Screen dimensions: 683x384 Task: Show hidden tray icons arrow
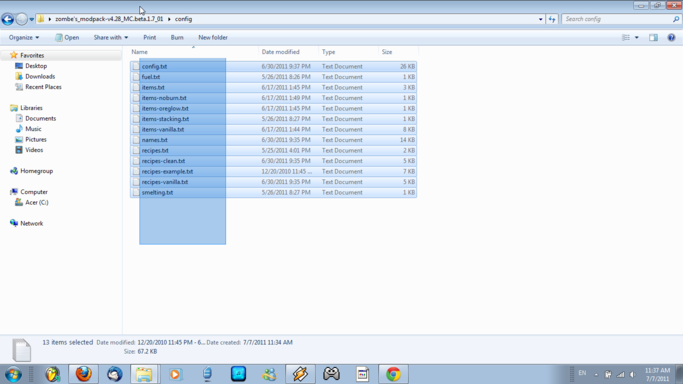(x=596, y=374)
